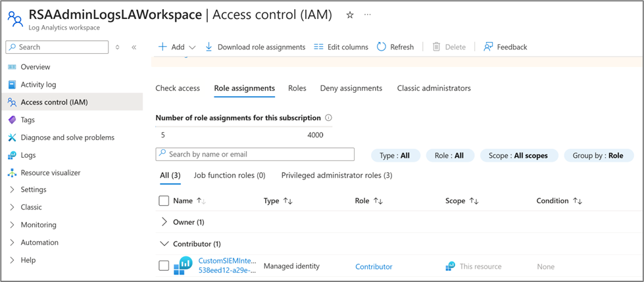Expand the Owner (1) group
The image size is (644, 282).
[164, 222]
